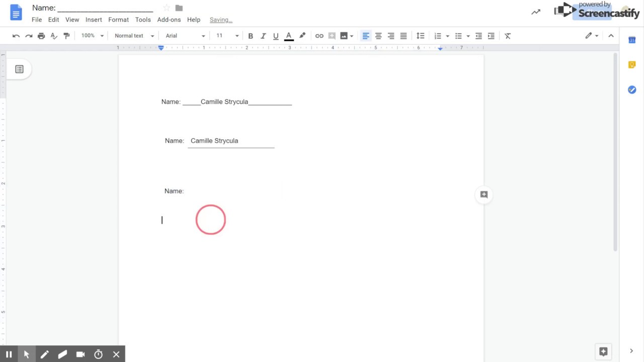Print the document
This screenshot has height=362, width=644.
click(41, 36)
